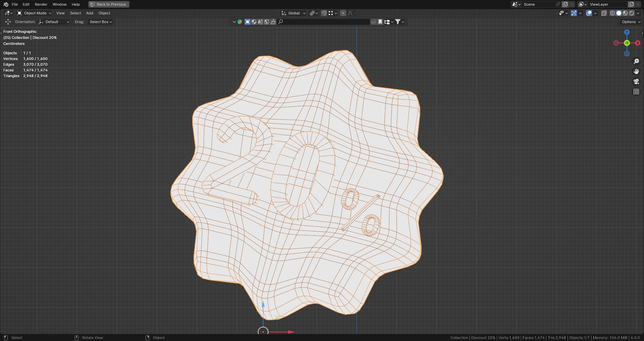
Task: Click the pan hand viewport icon
Action: [636, 71]
